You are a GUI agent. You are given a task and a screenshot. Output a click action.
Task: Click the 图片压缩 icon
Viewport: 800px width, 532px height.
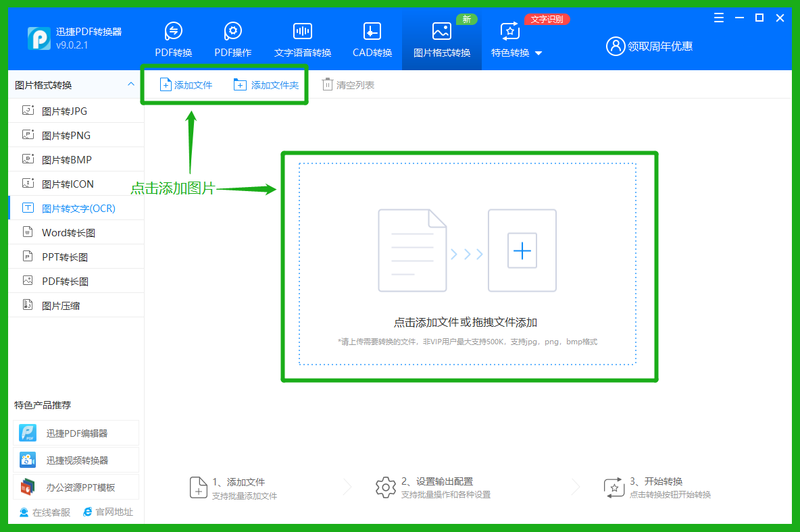coord(28,305)
